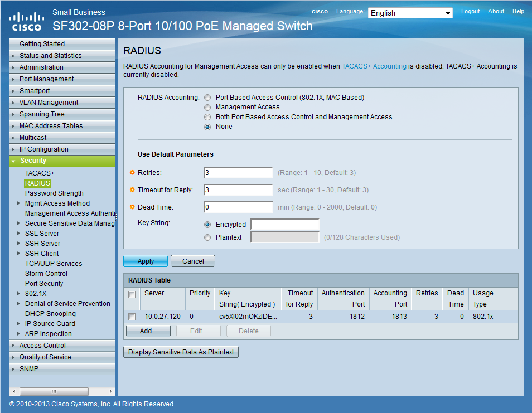532x413 pixels.
Task: Click the right sidebar scroll arrow
Action: pos(111,391)
